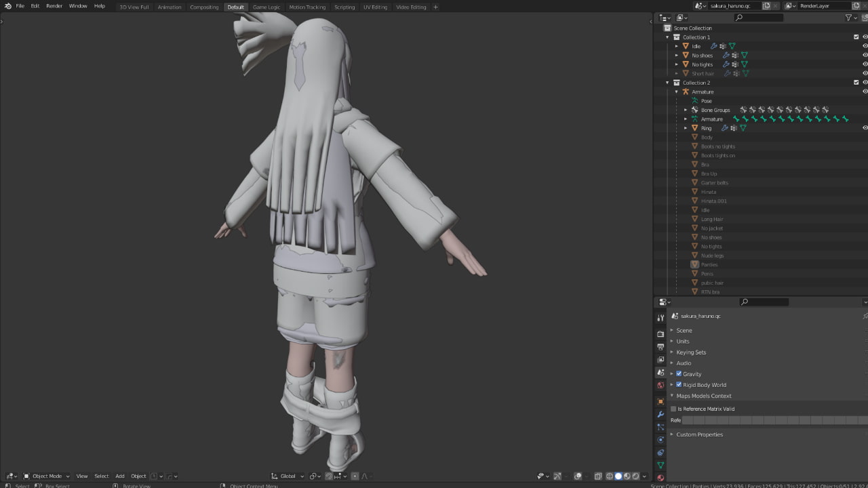868x488 pixels.
Task: Expand the Bone Groups tree row
Action: pos(686,110)
